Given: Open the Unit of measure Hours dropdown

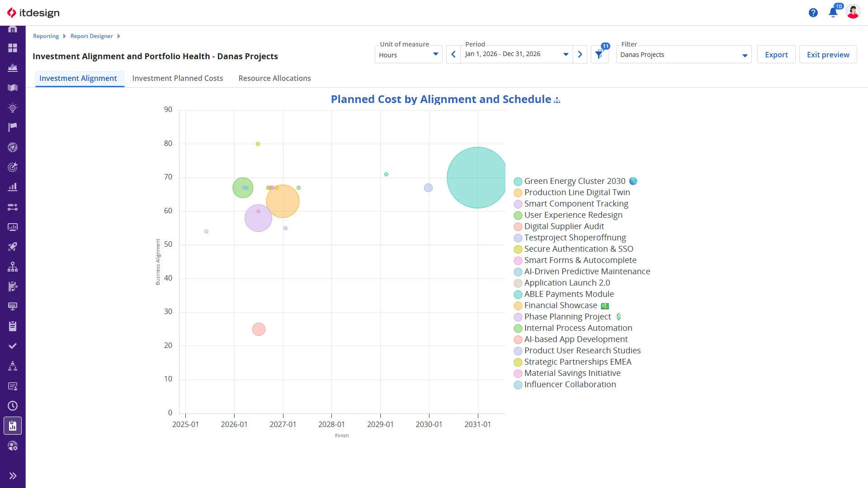Looking at the screenshot, I should [x=408, y=55].
